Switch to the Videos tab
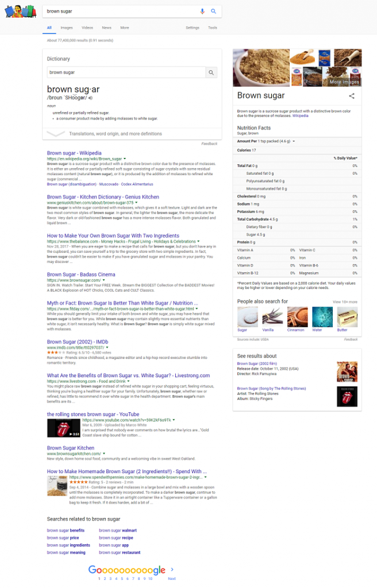 87,28
